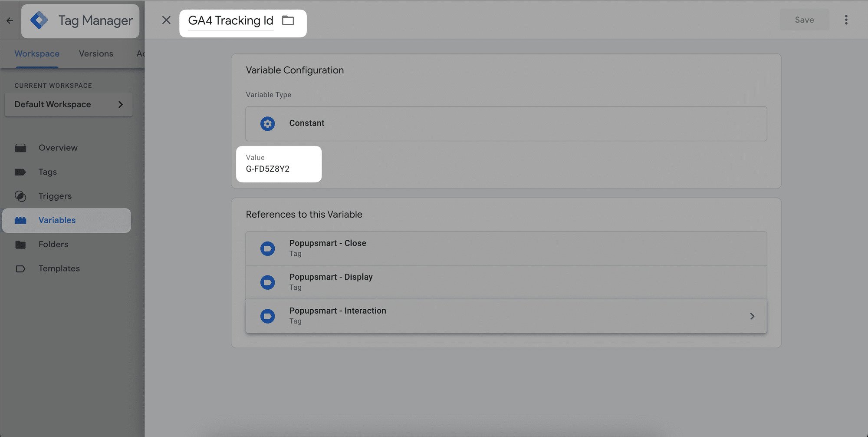Open the Popupsmart - Display tag reference
The height and width of the screenshot is (437, 868).
coord(506,282)
